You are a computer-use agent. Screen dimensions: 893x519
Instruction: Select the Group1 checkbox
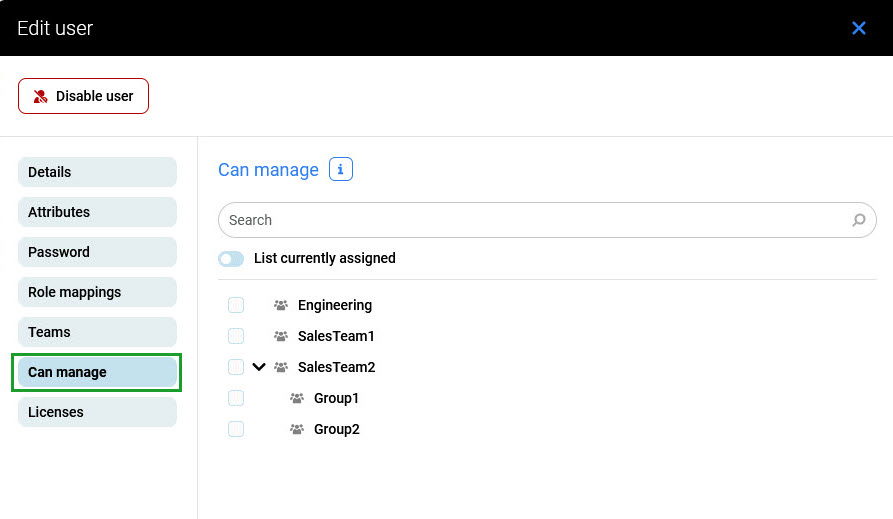pyautogui.click(x=236, y=399)
